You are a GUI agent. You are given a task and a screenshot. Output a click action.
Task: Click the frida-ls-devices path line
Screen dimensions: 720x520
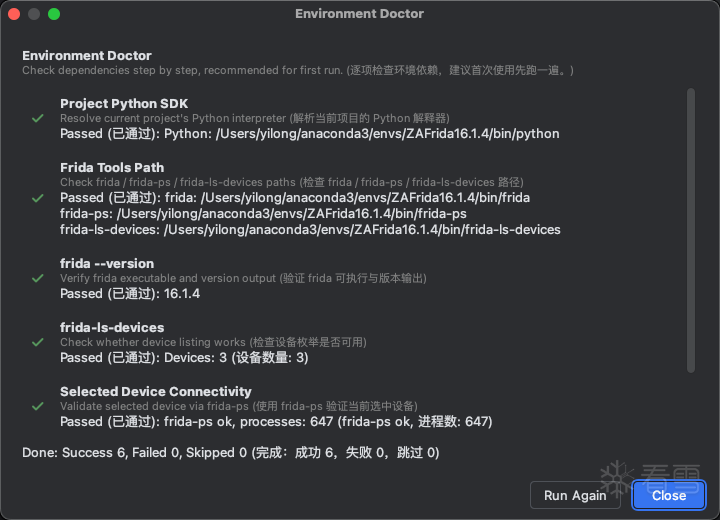click(x=310, y=230)
